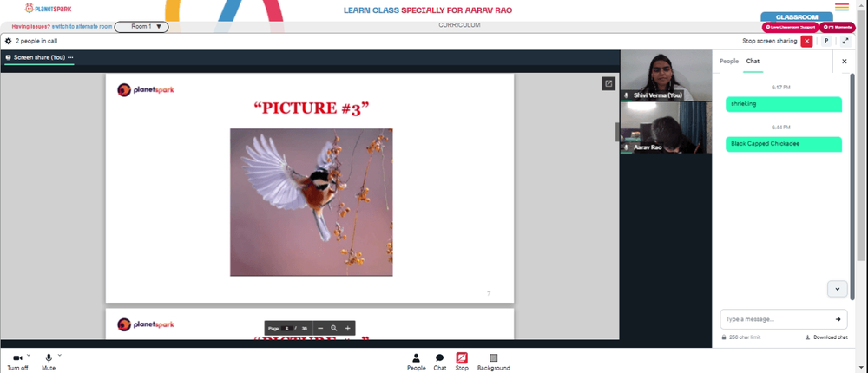This screenshot has height=373, width=868.
Task: Open Chat from bottom toolbar
Action: click(439, 363)
